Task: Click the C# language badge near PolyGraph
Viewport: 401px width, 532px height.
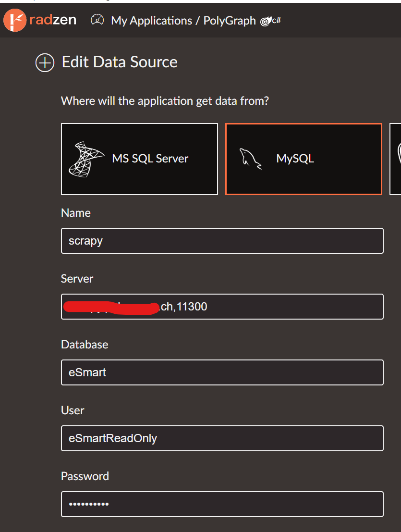Action: [277, 21]
